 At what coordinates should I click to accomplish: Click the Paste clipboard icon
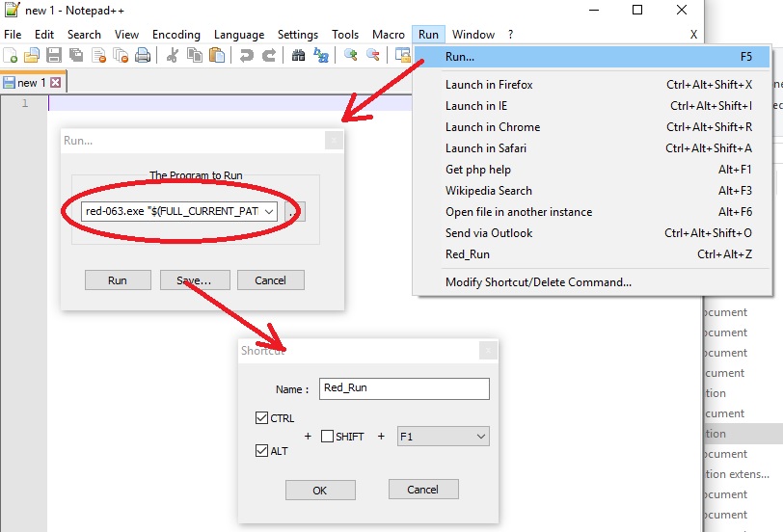click(217, 55)
